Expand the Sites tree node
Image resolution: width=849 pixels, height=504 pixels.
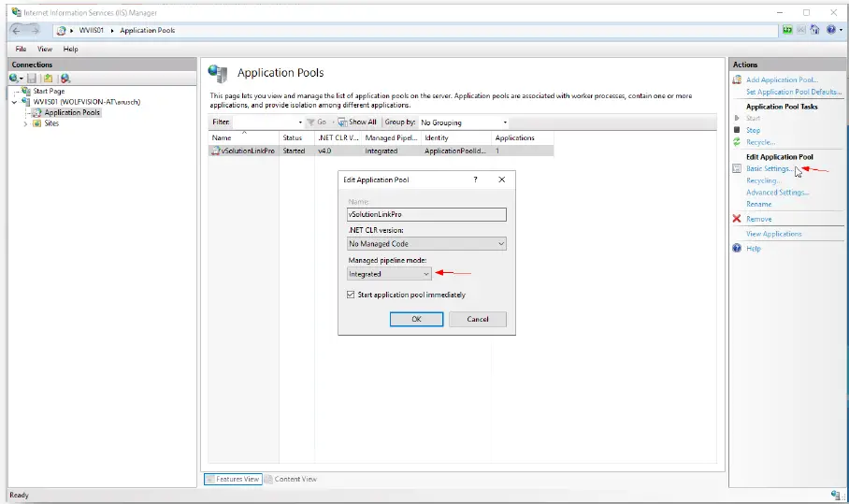25,123
